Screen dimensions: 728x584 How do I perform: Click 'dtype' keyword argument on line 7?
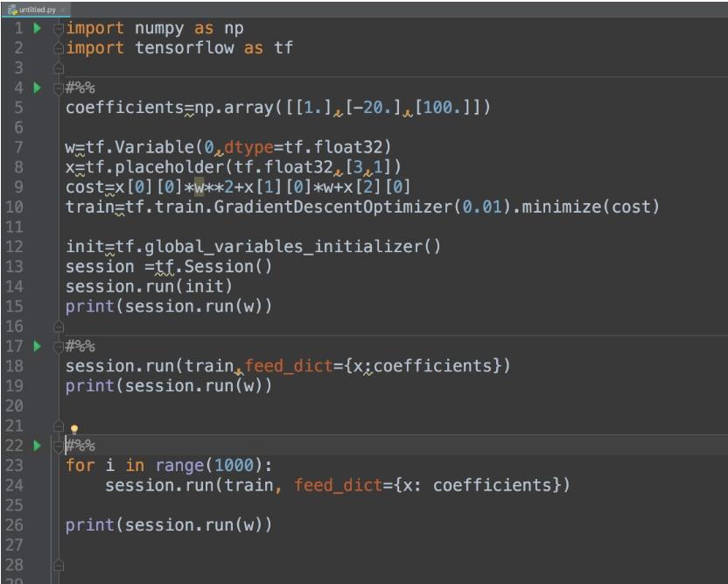click(248, 147)
